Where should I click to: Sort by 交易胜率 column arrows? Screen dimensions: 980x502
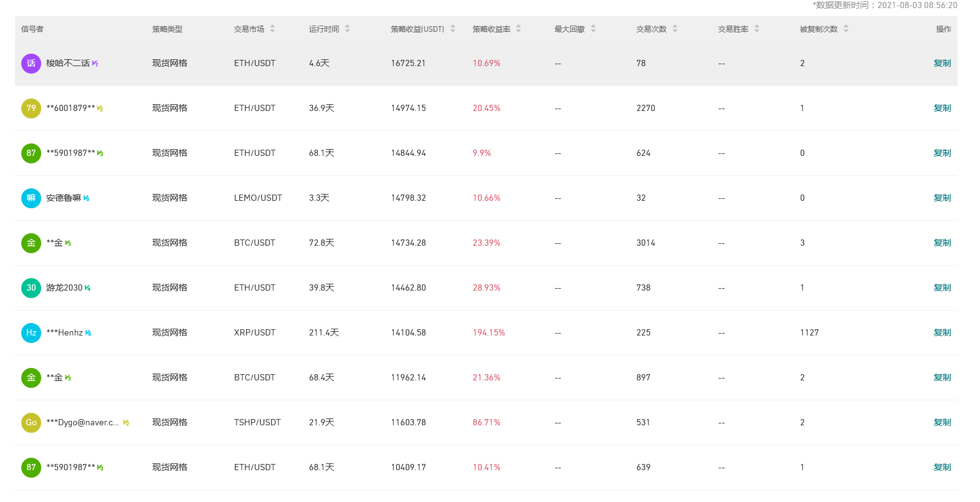(757, 29)
